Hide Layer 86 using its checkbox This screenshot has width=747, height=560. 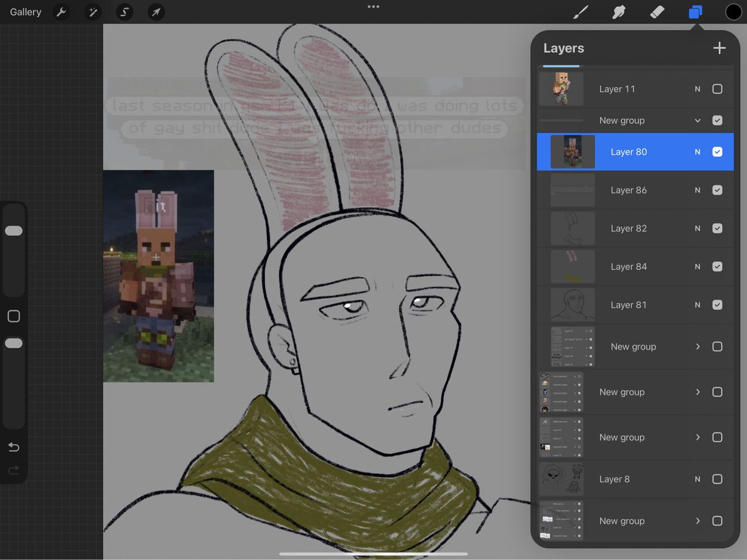point(717,190)
